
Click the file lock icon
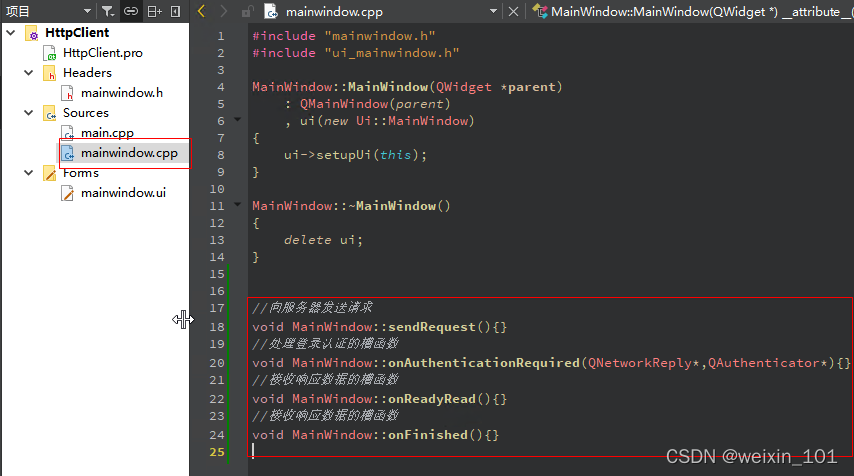pos(247,11)
